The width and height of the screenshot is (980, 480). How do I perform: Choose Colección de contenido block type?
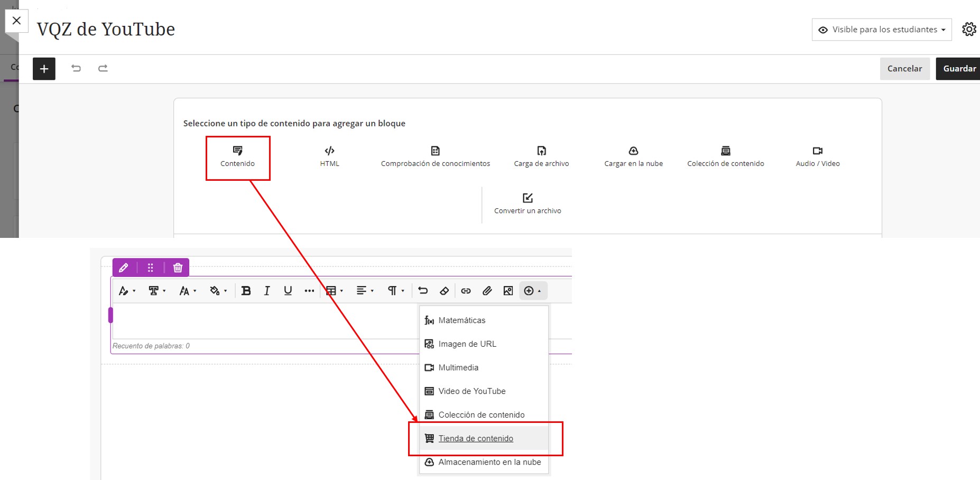[725, 157]
